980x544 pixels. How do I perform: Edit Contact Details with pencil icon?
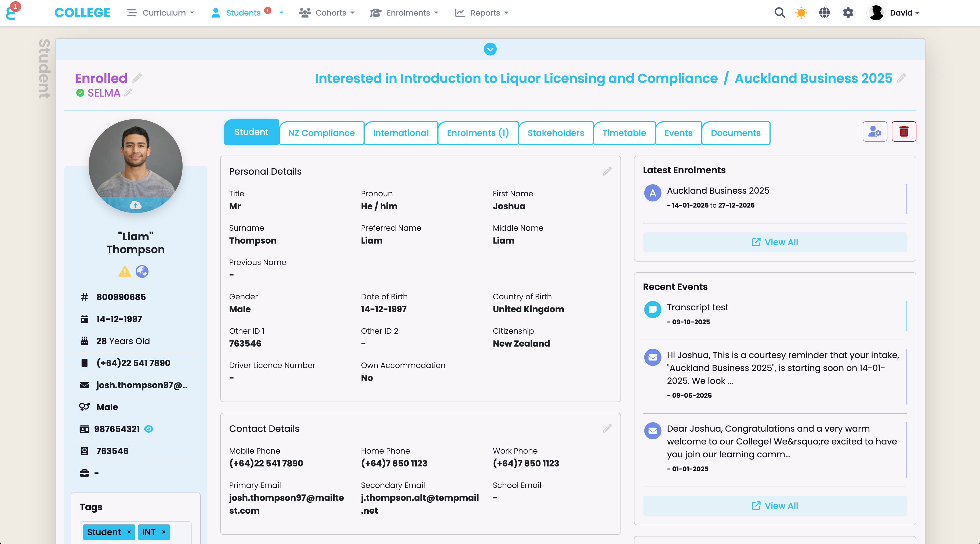[607, 428]
